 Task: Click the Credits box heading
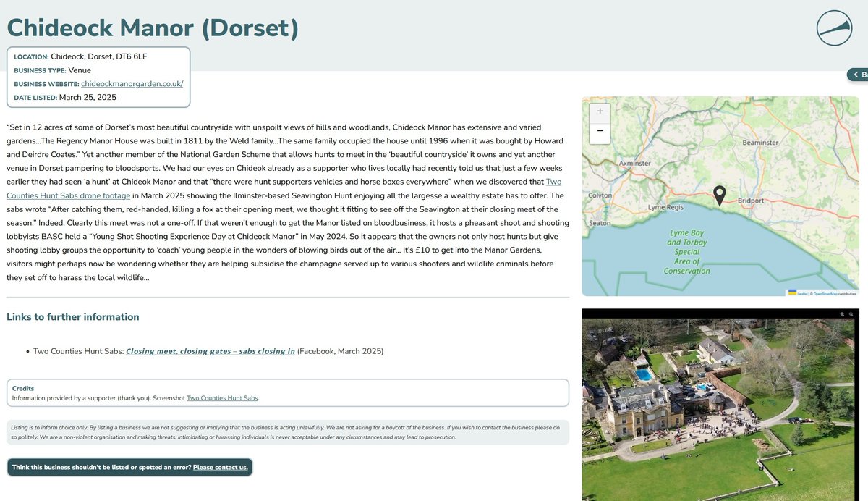(23, 389)
